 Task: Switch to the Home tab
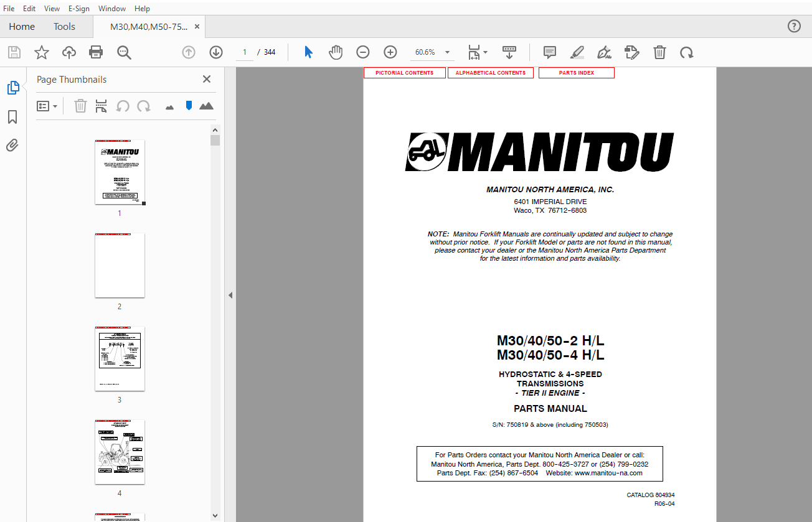[22, 27]
